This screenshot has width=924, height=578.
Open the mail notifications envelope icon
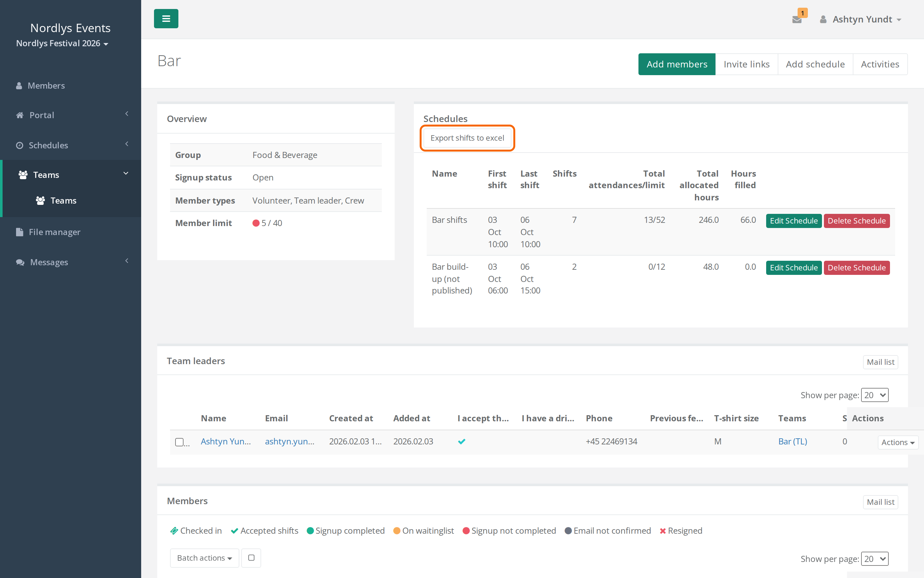(x=797, y=19)
